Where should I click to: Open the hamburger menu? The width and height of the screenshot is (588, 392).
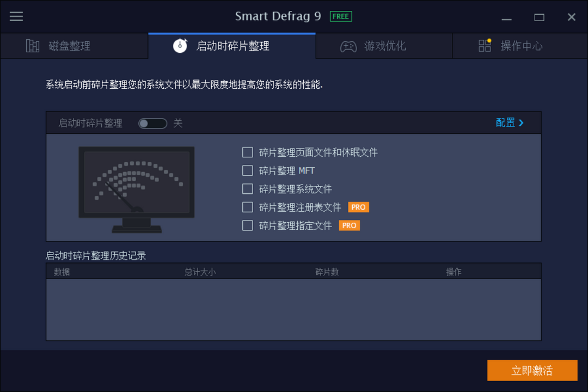pos(16,16)
